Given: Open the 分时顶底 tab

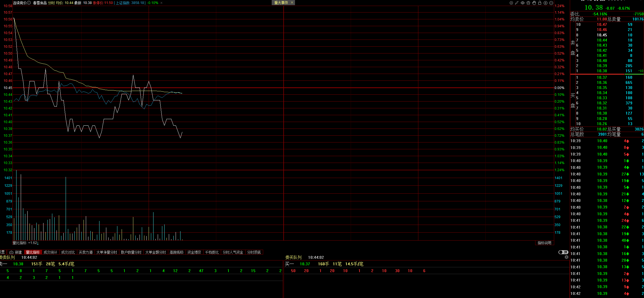Looking at the screenshot, I should tap(254, 252).
